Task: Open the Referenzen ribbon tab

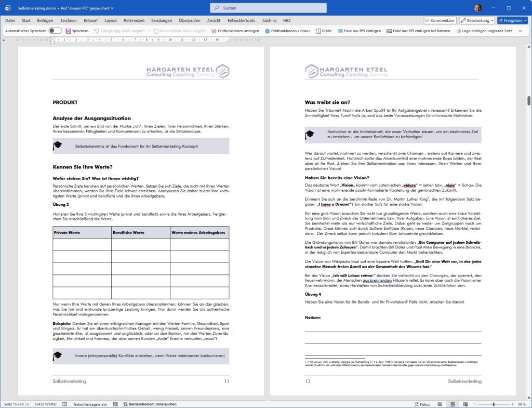Action: pos(134,20)
